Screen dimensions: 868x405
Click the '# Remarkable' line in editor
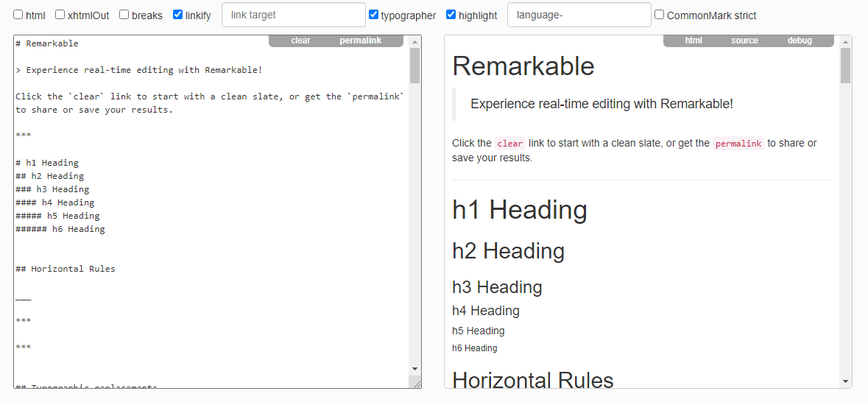47,43
